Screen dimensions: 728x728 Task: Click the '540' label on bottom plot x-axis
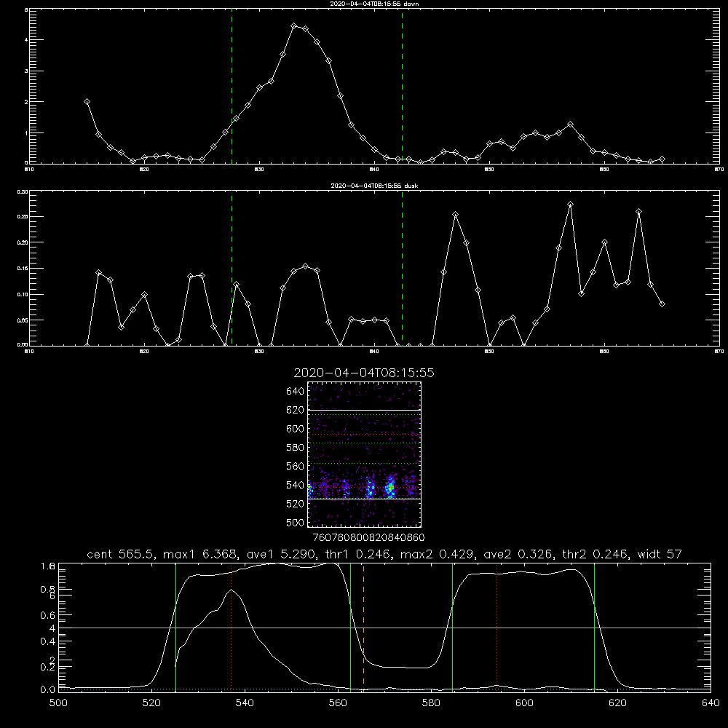(x=245, y=703)
